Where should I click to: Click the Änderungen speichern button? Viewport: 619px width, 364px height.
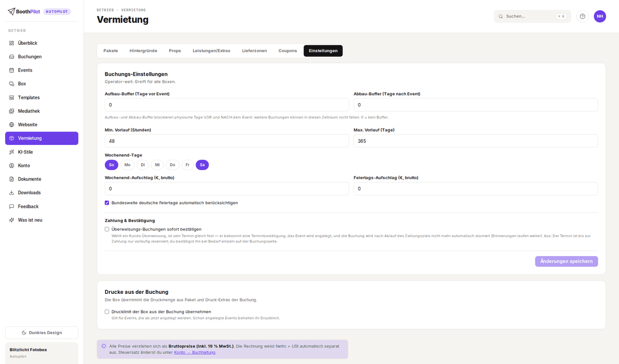[566, 261]
